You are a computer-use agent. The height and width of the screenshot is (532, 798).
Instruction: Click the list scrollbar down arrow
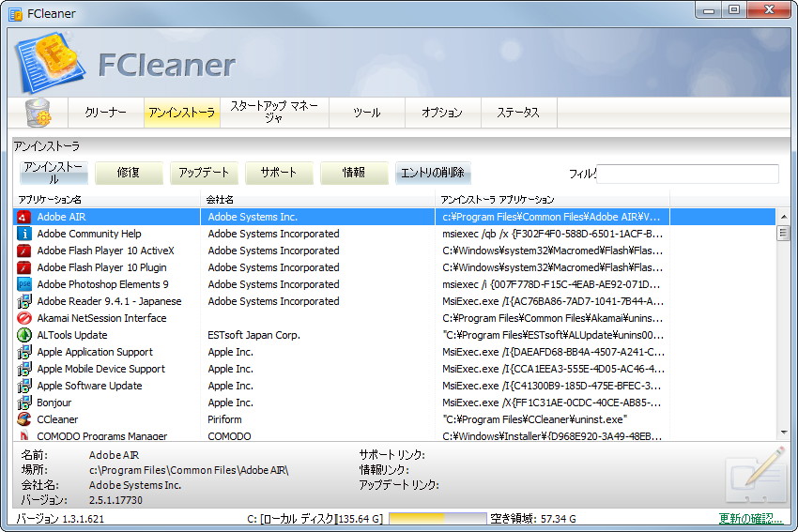784,433
